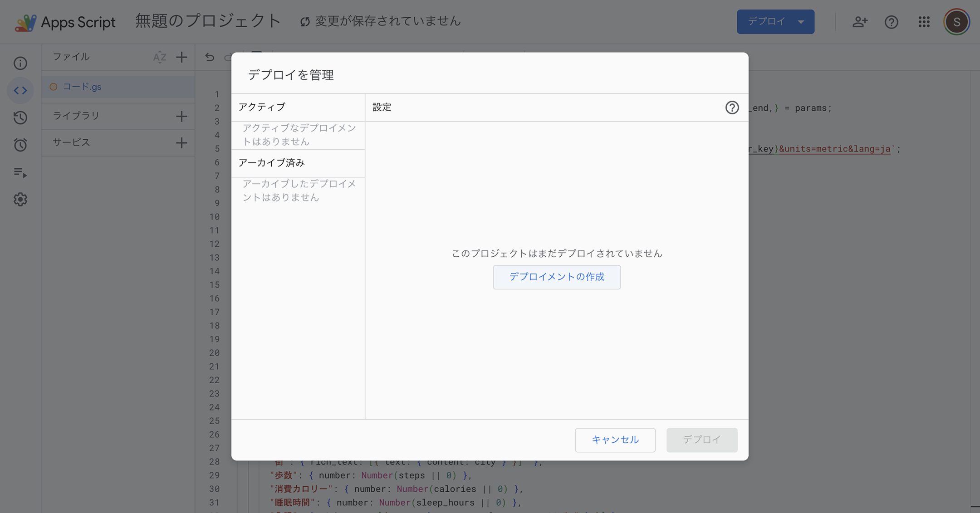
Task: Click the デプロイメントの作成 button
Action: point(556,277)
